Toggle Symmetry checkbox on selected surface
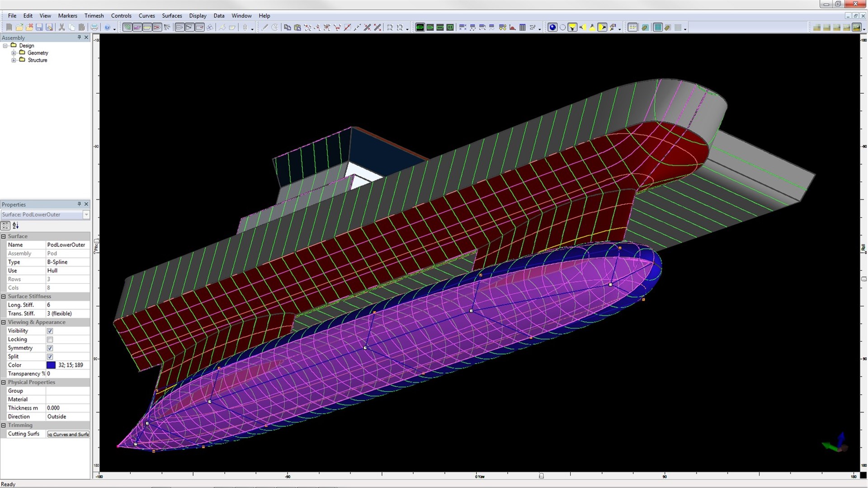 (x=50, y=347)
